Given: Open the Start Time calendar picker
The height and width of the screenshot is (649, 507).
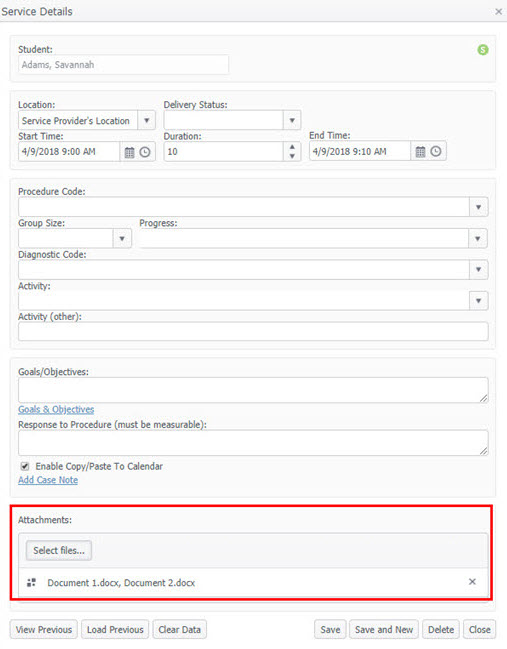Looking at the screenshot, I should pyautogui.click(x=129, y=152).
